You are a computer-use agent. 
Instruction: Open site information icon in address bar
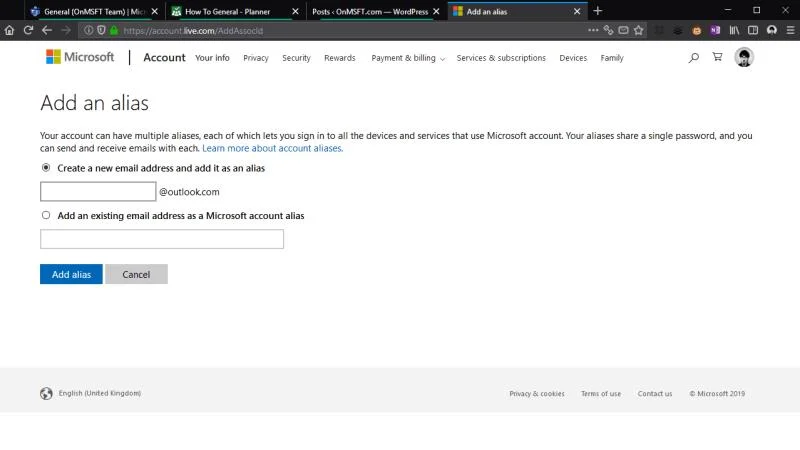pyautogui.click(x=88, y=31)
